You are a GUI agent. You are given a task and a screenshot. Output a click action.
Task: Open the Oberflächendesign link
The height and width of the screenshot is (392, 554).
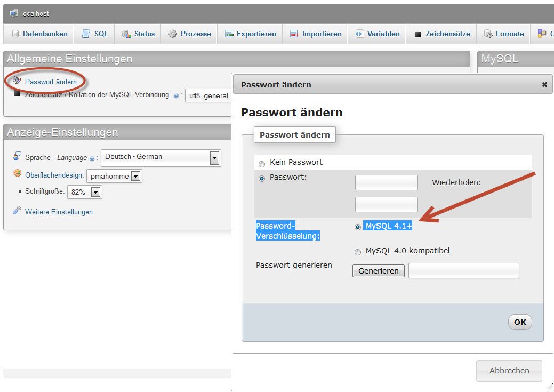point(54,175)
